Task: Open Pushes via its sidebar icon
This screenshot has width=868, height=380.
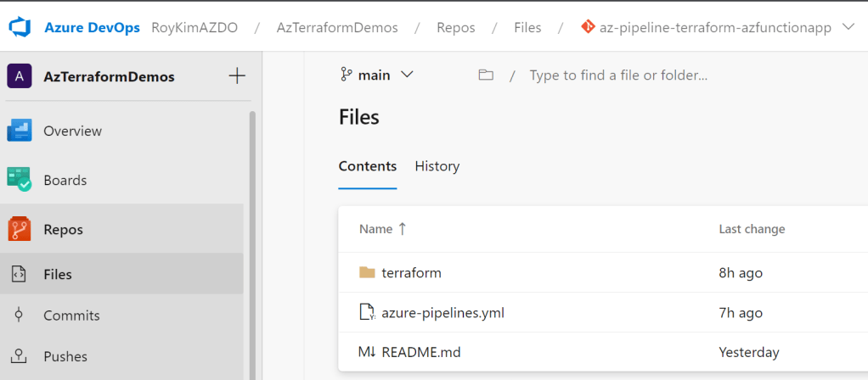Action: [x=19, y=356]
